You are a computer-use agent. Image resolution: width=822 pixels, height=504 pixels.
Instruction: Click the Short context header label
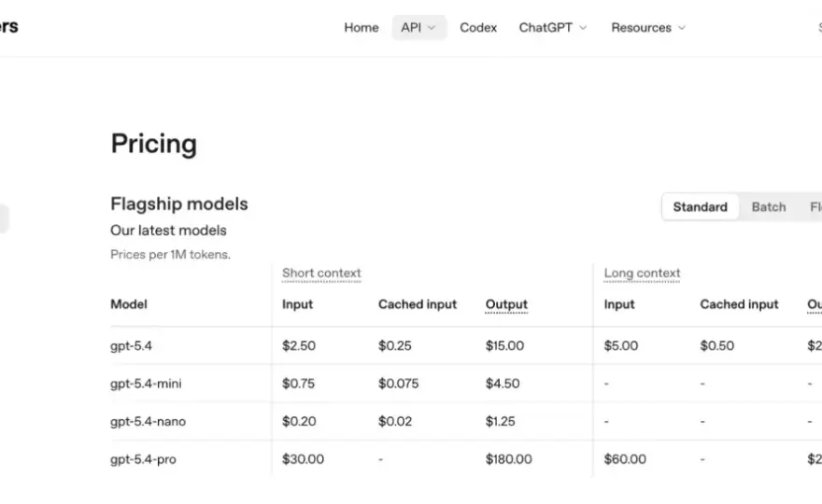coord(321,273)
